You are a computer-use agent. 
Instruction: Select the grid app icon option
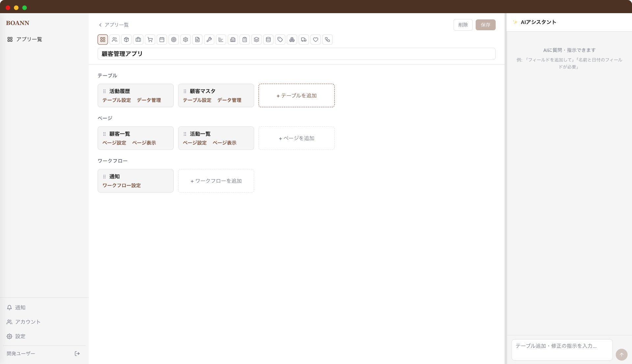(103, 39)
